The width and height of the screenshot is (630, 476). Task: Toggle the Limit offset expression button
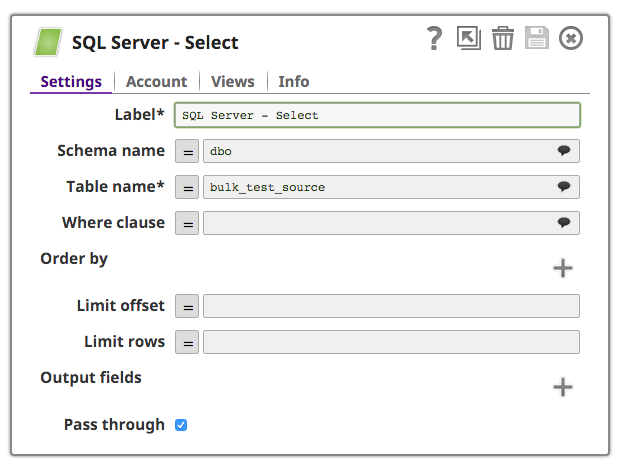pos(187,306)
